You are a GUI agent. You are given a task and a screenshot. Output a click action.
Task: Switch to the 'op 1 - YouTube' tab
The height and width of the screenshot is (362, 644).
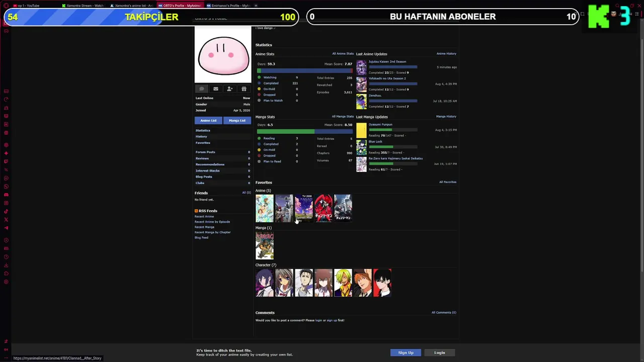click(34, 6)
